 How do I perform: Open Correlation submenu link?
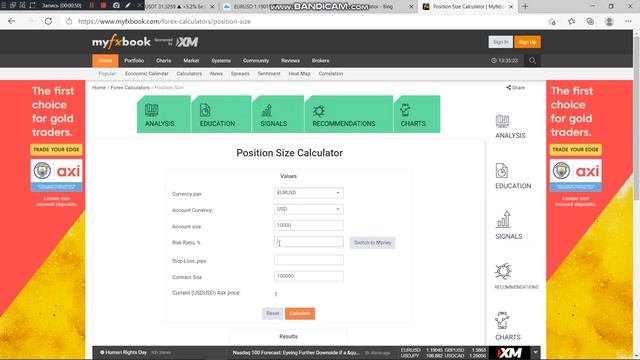click(x=331, y=74)
